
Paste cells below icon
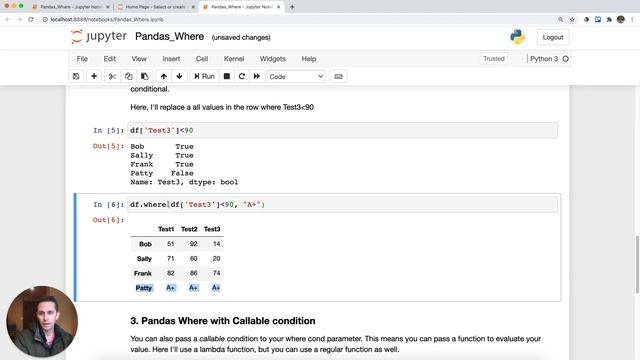(144, 76)
